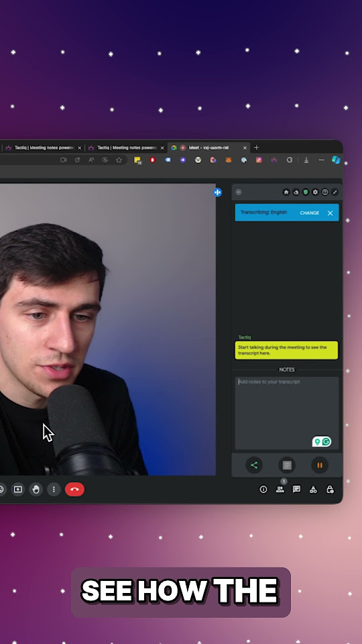This screenshot has height=644, width=362.
Task: Present screen in Google Meet
Action: click(x=17, y=489)
